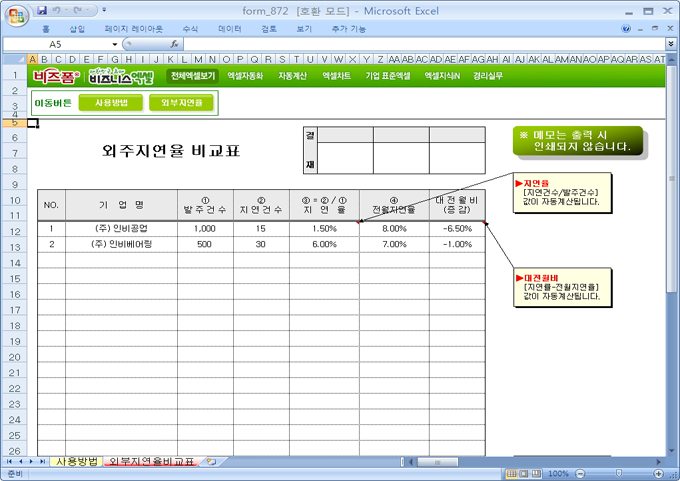The image size is (680, 481).
Task: Open the 페이지 레이아웃 ribbon tab
Action: point(134,29)
